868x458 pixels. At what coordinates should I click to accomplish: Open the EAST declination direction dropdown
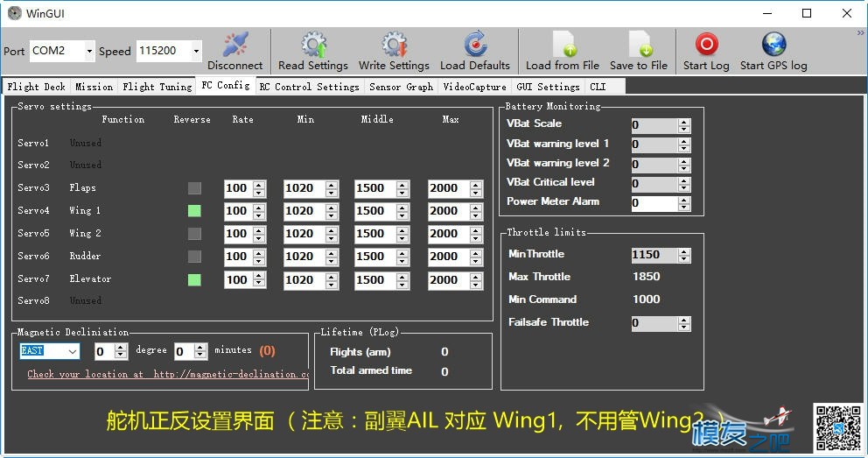point(73,351)
